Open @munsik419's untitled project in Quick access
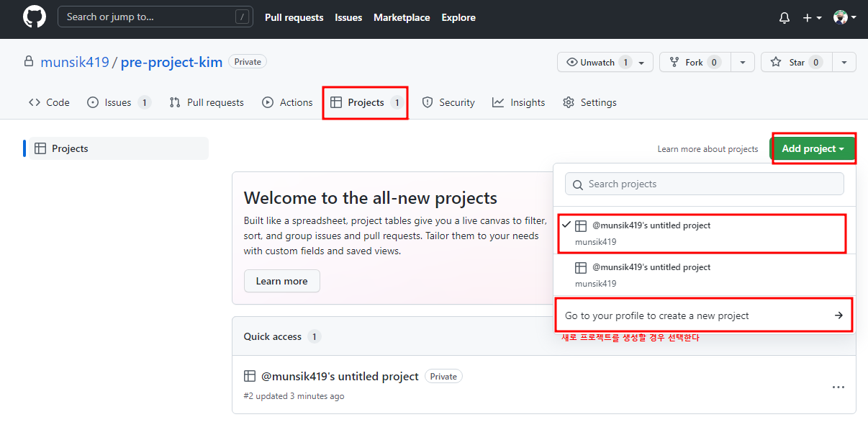Screen dimensions: 868x448 pos(340,376)
